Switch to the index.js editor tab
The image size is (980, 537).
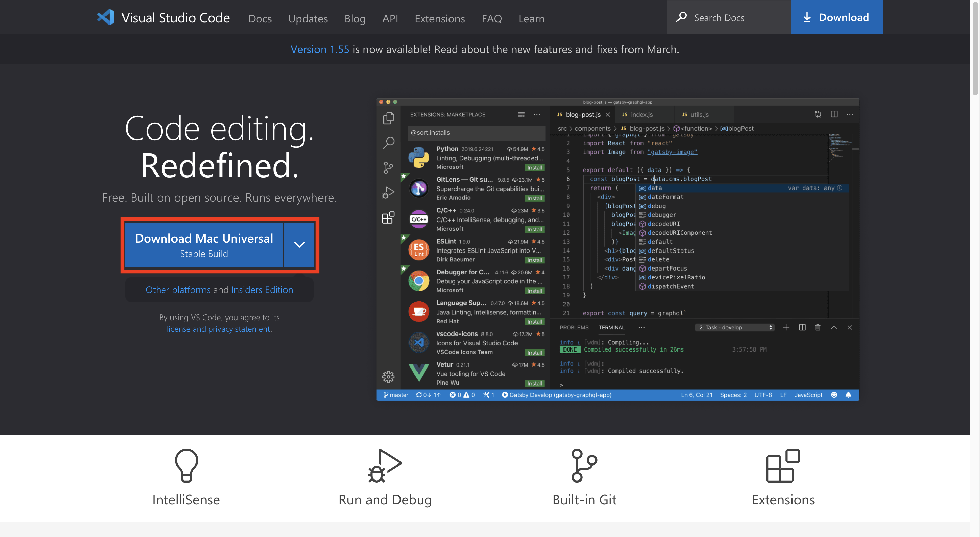641,115
